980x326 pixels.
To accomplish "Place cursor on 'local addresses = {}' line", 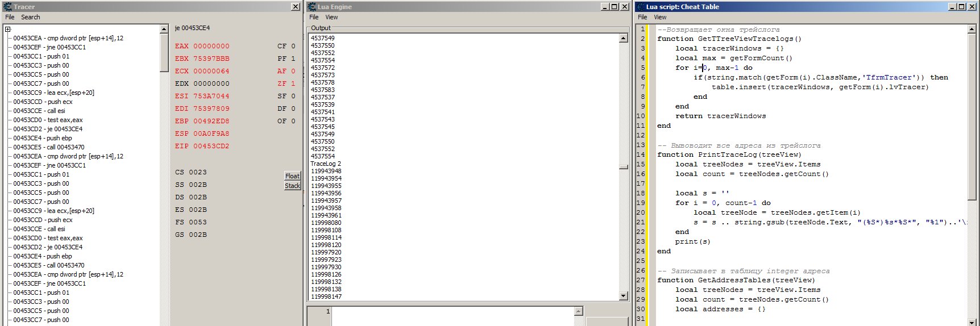I will point(721,309).
